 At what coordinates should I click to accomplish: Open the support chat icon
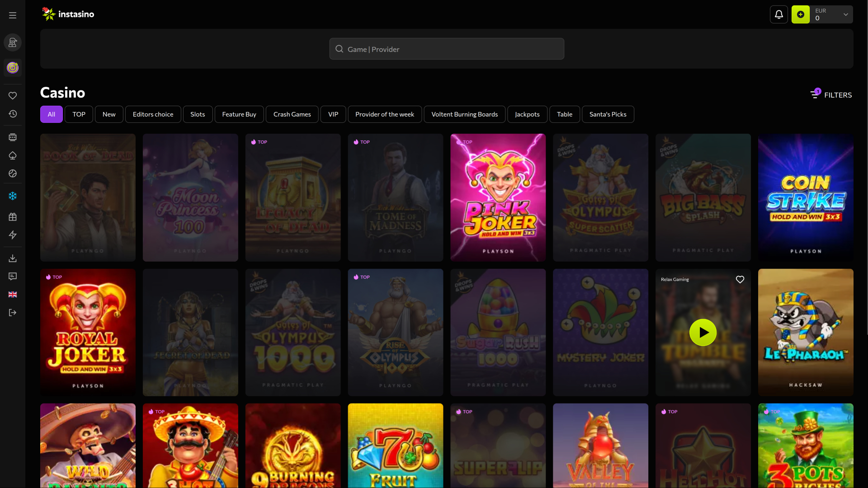click(x=12, y=276)
